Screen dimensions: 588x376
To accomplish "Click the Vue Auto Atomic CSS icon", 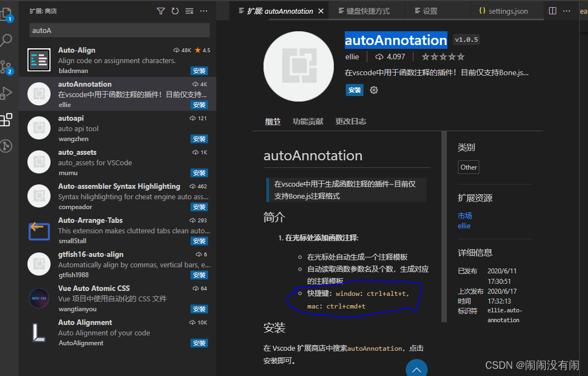I will click(x=39, y=298).
